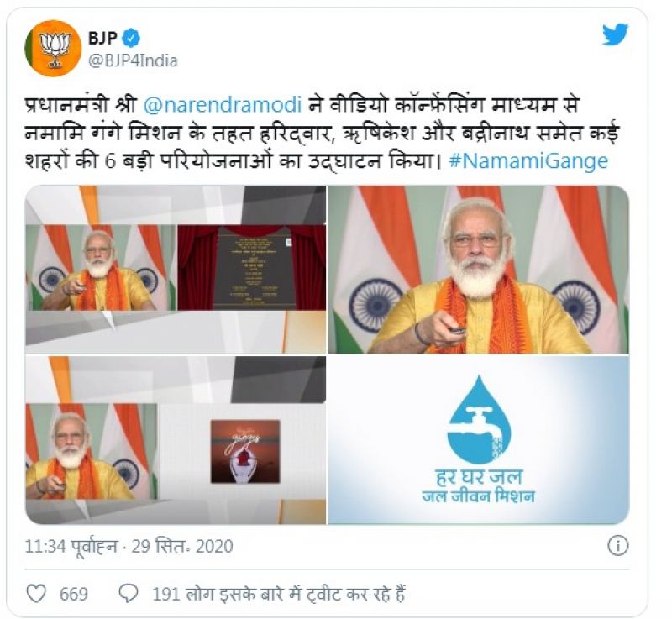672x619 pixels.
Task: Open top-right photo of man with remote
Action: click(479, 270)
